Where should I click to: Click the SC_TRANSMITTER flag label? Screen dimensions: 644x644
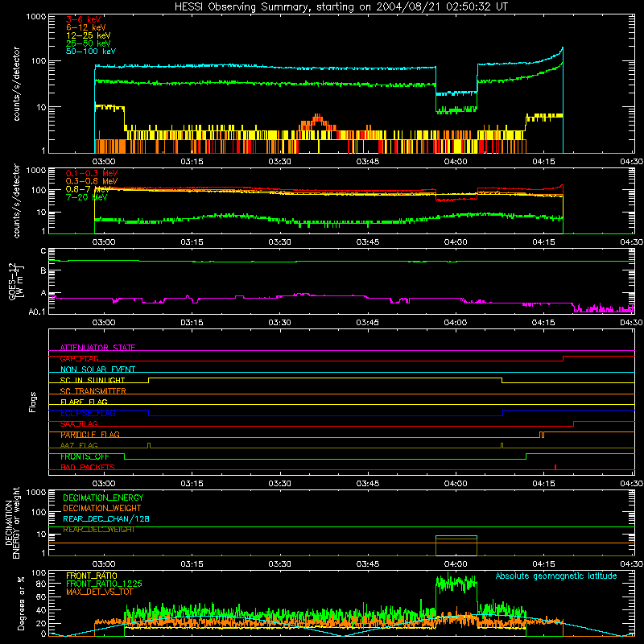(93, 390)
